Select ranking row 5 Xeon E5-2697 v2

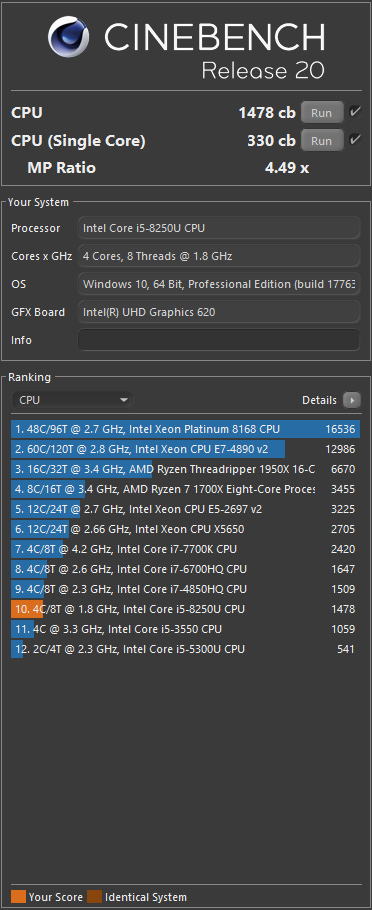tap(186, 510)
